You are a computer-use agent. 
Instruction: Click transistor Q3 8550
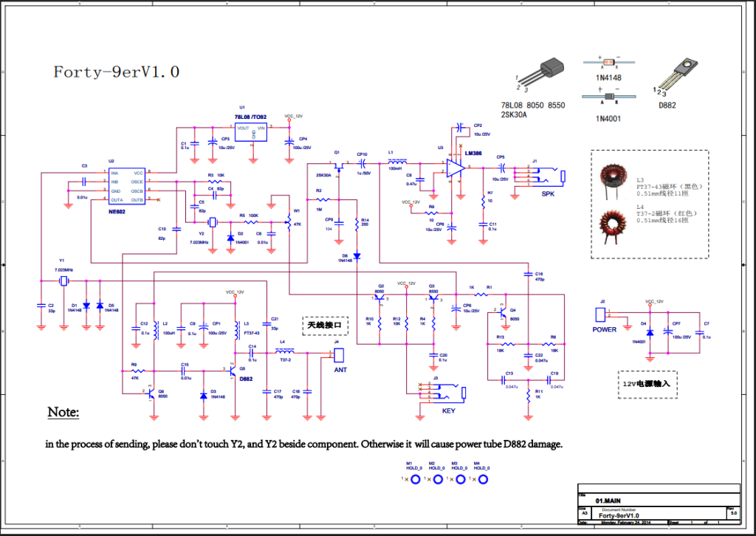click(433, 298)
